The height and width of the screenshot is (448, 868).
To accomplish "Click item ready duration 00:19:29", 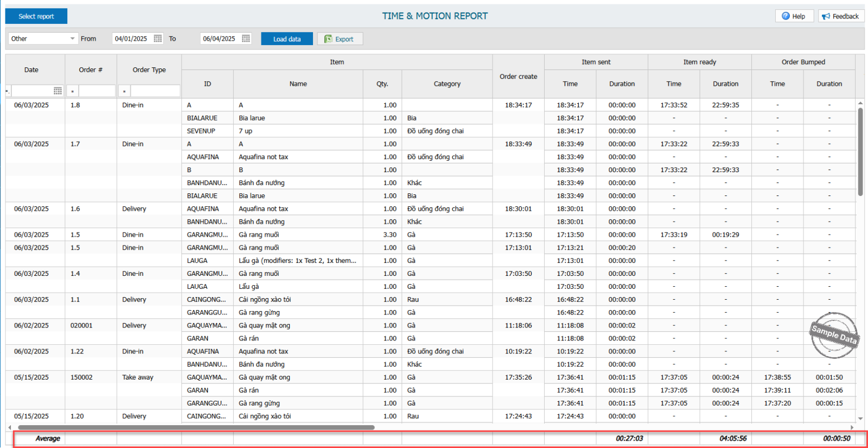I will click(725, 235).
